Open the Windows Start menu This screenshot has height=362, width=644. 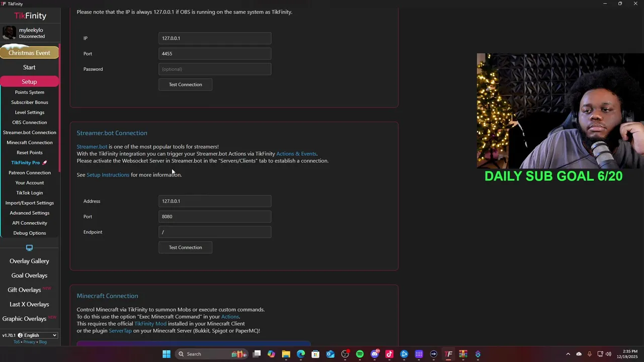[x=167, y=354]
